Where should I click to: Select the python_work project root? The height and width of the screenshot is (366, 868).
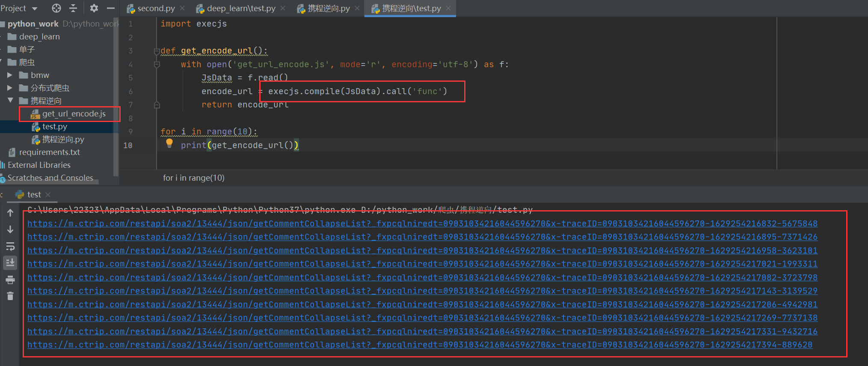33,24
